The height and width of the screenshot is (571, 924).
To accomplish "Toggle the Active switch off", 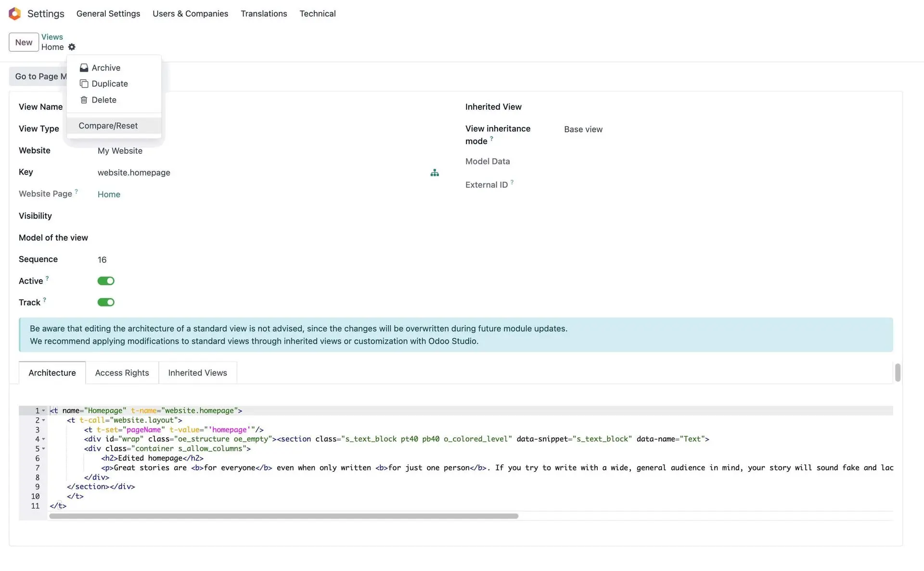I will (106, 281).
